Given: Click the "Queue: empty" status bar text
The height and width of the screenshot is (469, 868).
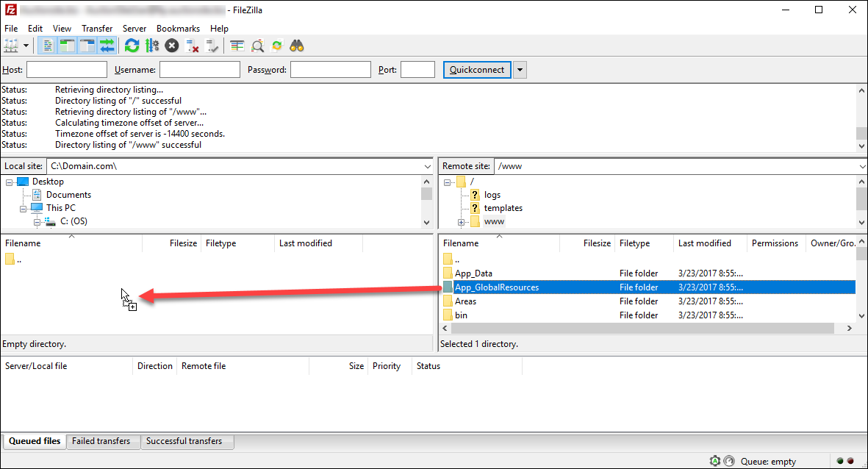Looking at the screenshot, I should tap(768, 461).
